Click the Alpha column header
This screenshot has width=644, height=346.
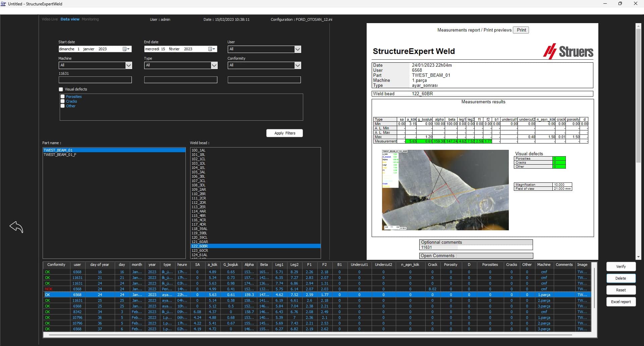point(249,265)
